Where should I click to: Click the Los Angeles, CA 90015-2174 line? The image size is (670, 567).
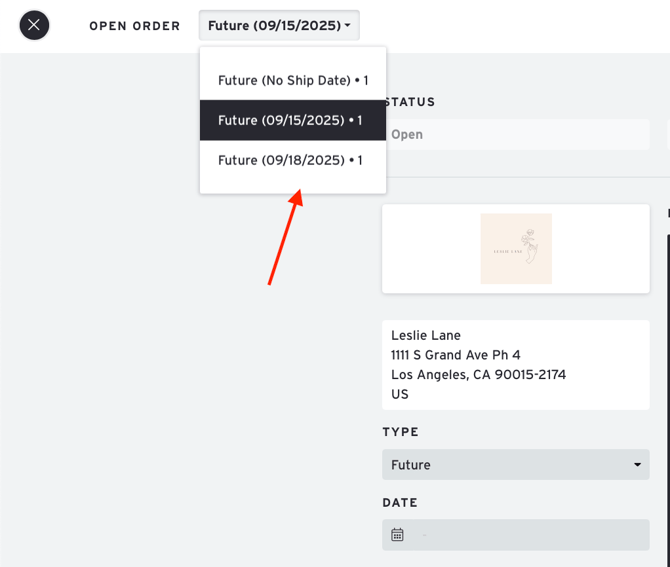[x=480, y=375]
